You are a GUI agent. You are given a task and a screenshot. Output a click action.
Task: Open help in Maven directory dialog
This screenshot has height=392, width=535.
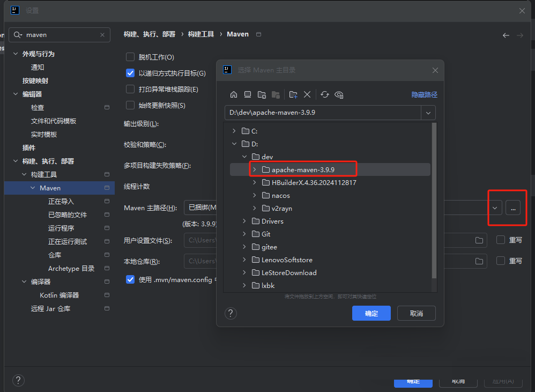pyautogui.click(x=231, y=313)
